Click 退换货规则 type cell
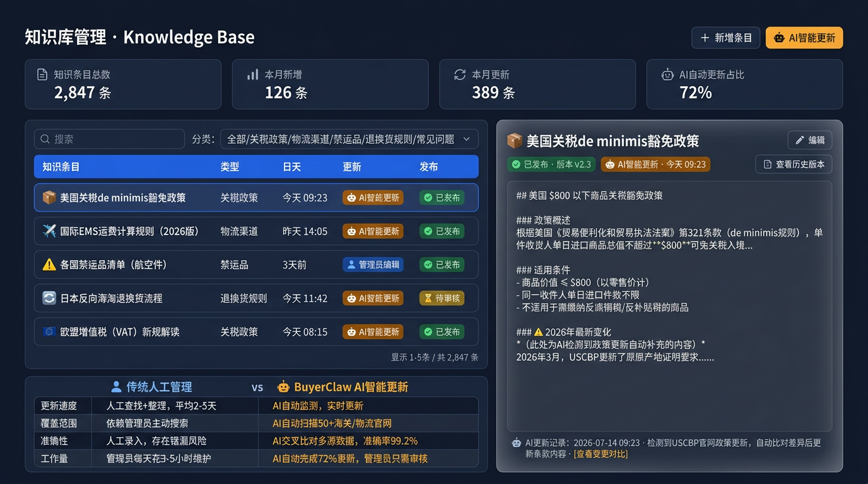This screenshot has height=484, width=868. tap(243, 298)
